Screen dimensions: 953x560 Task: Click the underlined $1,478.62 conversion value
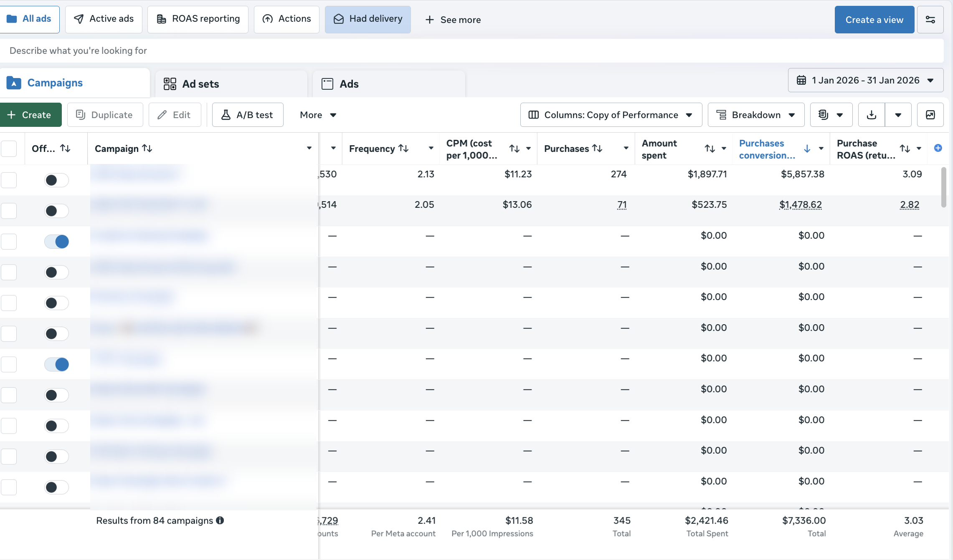point(801,205)
